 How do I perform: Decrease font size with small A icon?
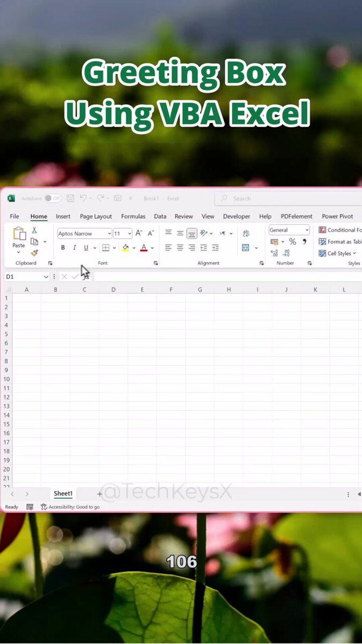pos(151,233)
